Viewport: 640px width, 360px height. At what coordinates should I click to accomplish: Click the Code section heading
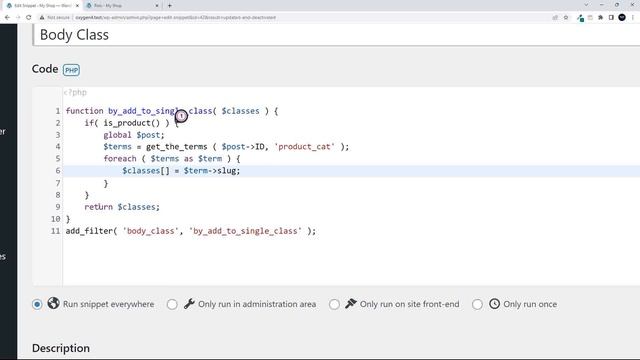pos(45,69)
